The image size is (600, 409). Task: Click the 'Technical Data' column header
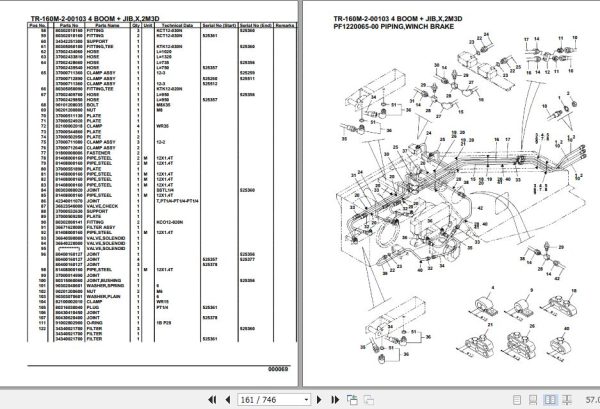point(177,25)
